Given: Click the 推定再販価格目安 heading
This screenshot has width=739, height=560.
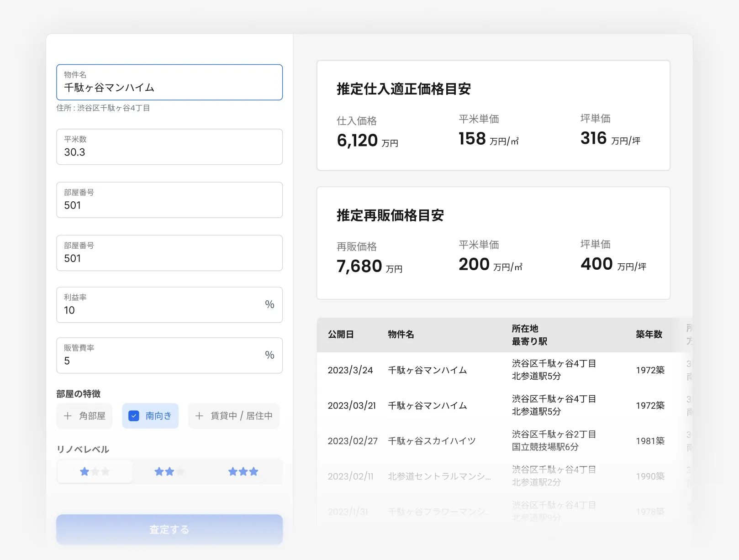Looking at the screenshot, I should [x=391, y=215].
